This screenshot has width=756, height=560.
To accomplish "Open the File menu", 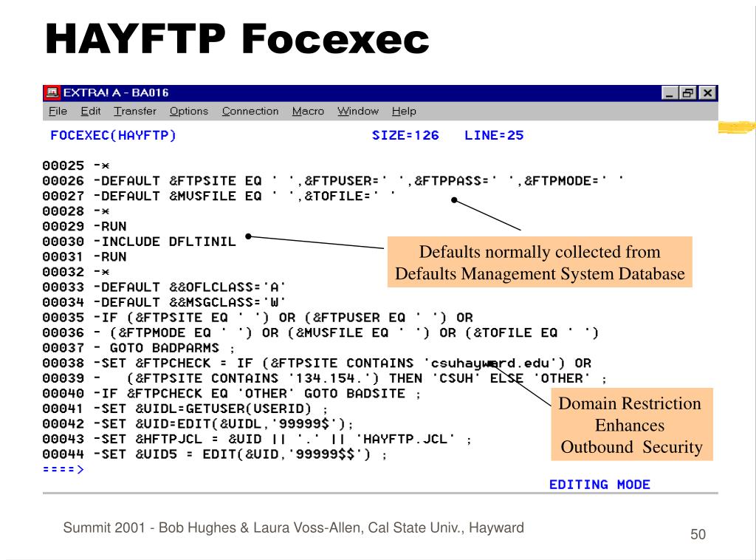I will [58, 112].
